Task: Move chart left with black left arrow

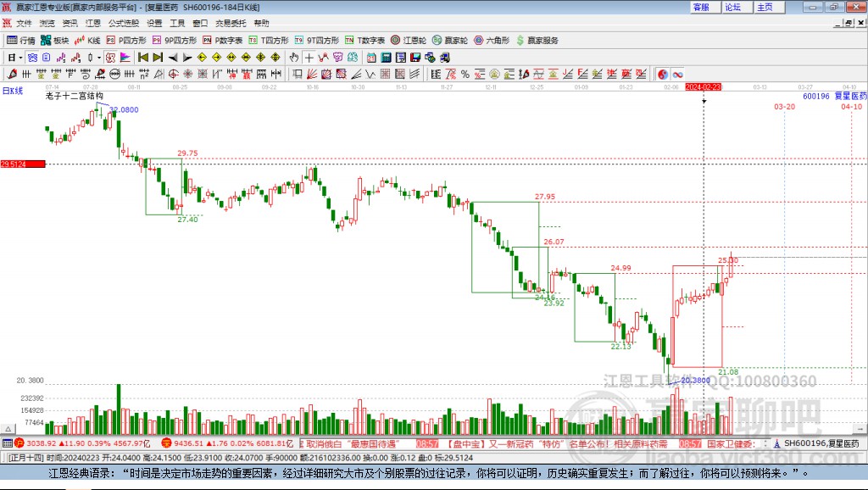Action: pos(173,58)
